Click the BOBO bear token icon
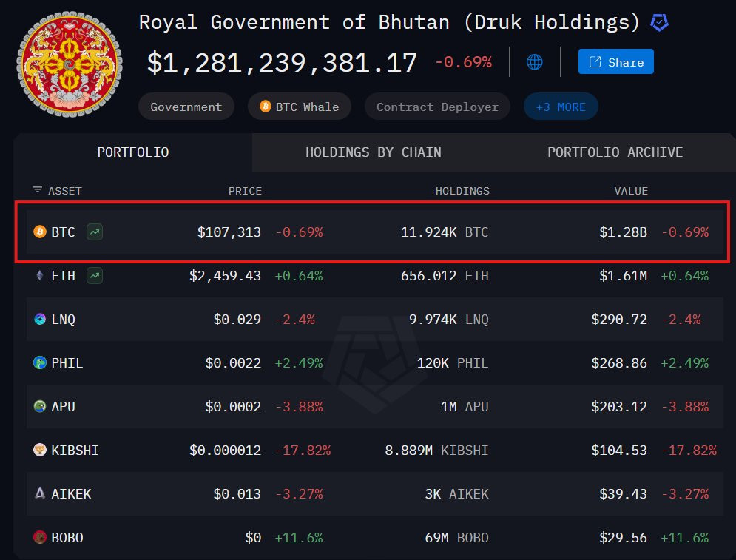The image size is (736, 560). pos(40,538)
